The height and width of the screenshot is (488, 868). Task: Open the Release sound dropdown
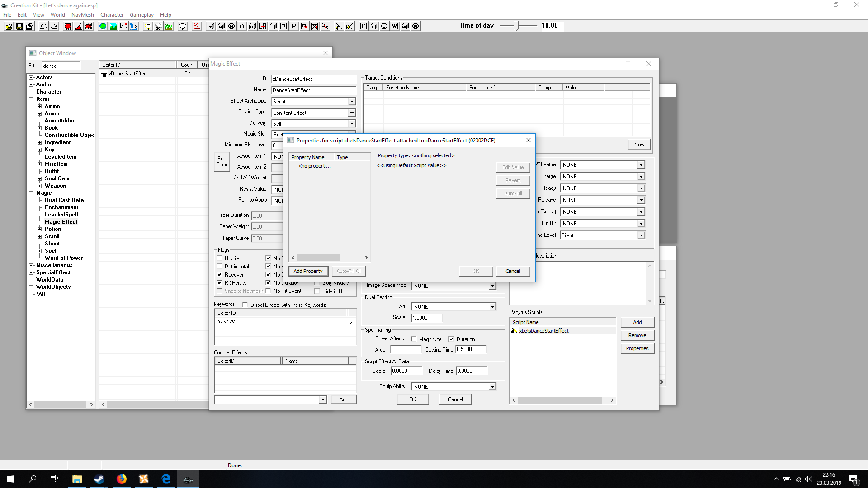(x=641, y=200)
